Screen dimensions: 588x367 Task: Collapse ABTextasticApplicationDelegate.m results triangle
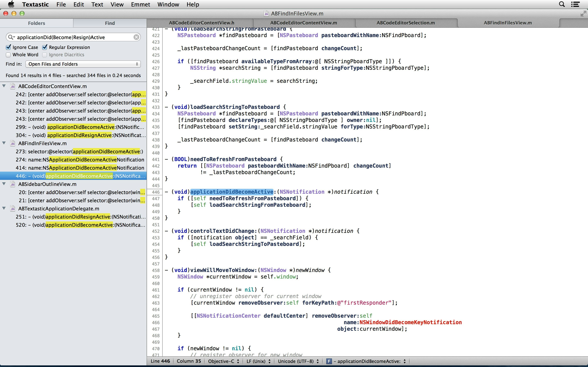click(x=4, y=209)
